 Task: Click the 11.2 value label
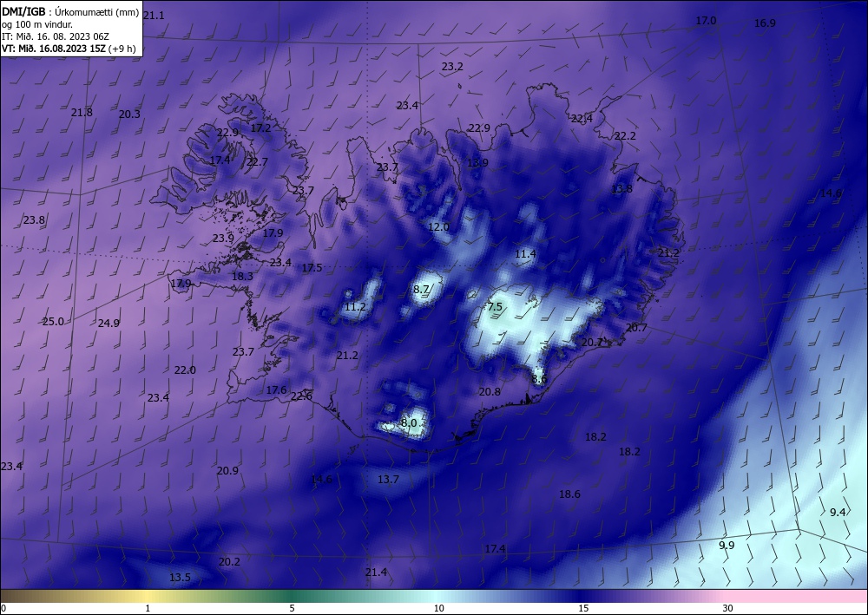tap(355, 307)
